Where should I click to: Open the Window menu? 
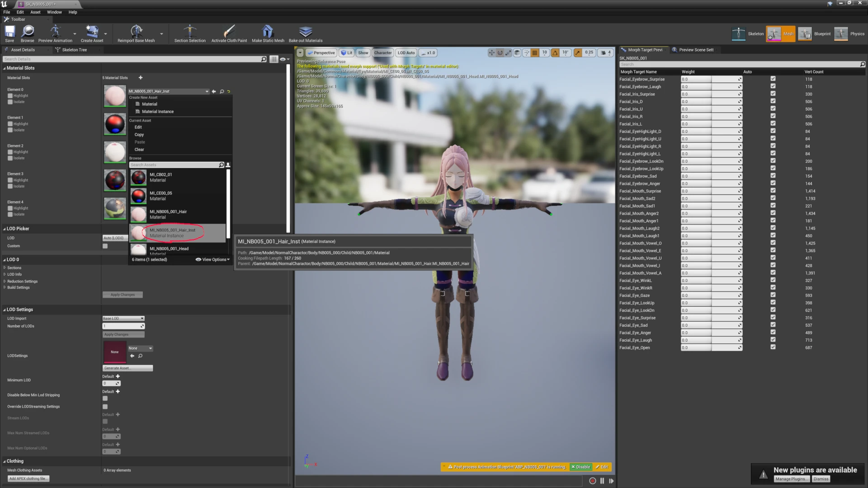[54, 12]
